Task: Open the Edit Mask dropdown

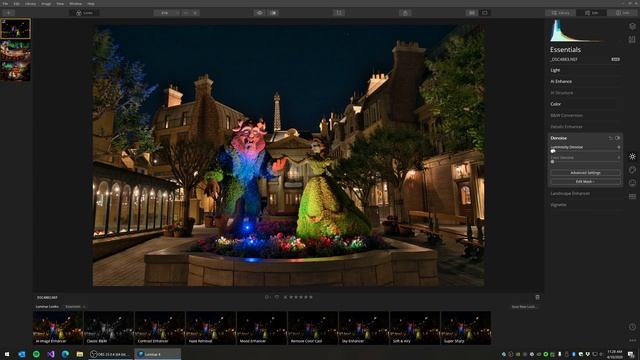Action: coord(585,182)
